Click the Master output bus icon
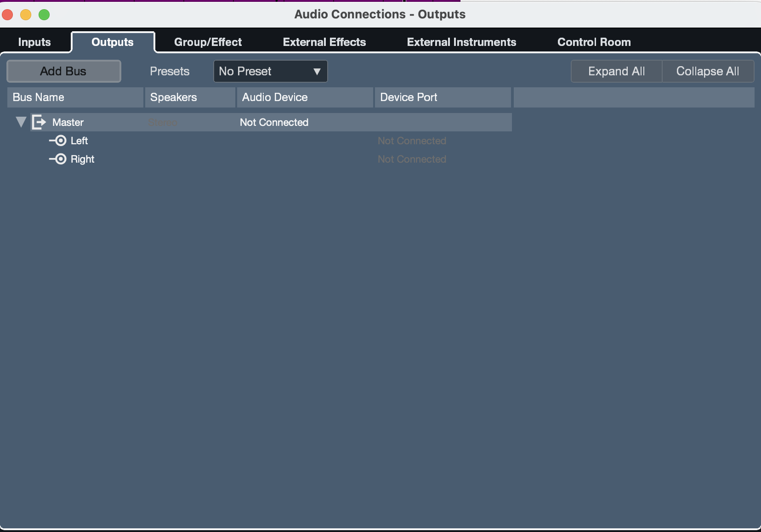The image size is (761, 532). coord(39,122)
